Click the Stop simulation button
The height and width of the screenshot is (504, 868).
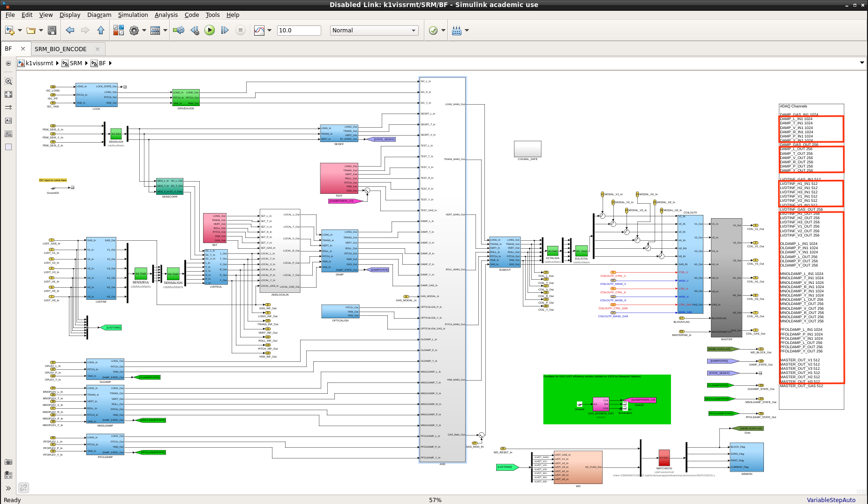(x=240, y=31)
